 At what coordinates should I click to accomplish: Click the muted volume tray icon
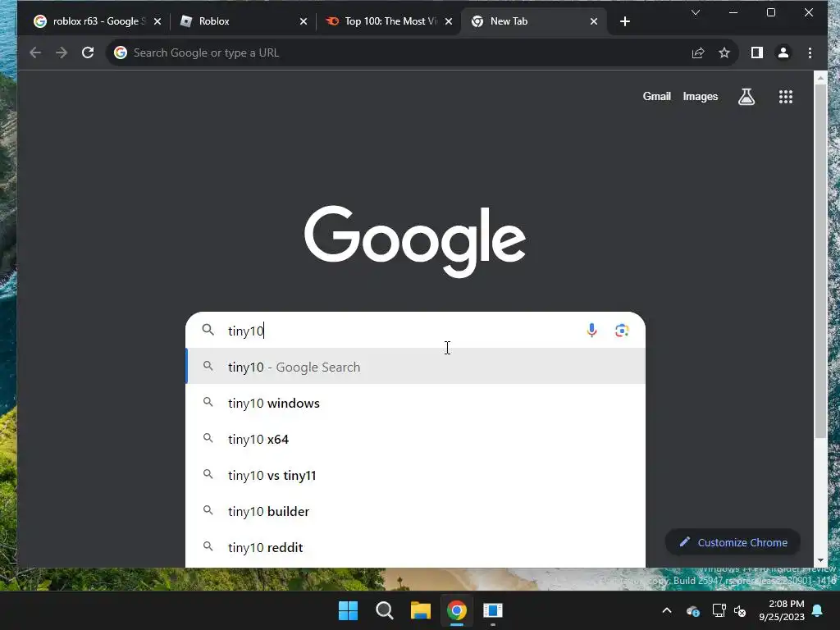point(740,610)
